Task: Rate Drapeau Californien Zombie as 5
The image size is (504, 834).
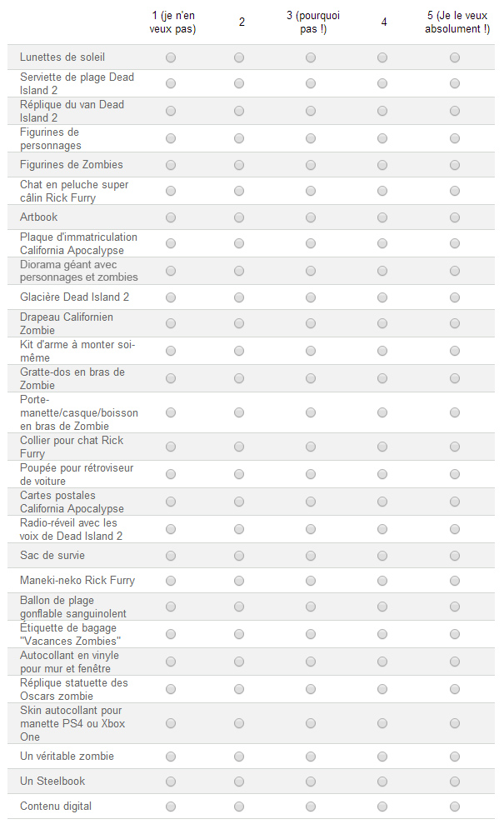Action: (455, 323)
